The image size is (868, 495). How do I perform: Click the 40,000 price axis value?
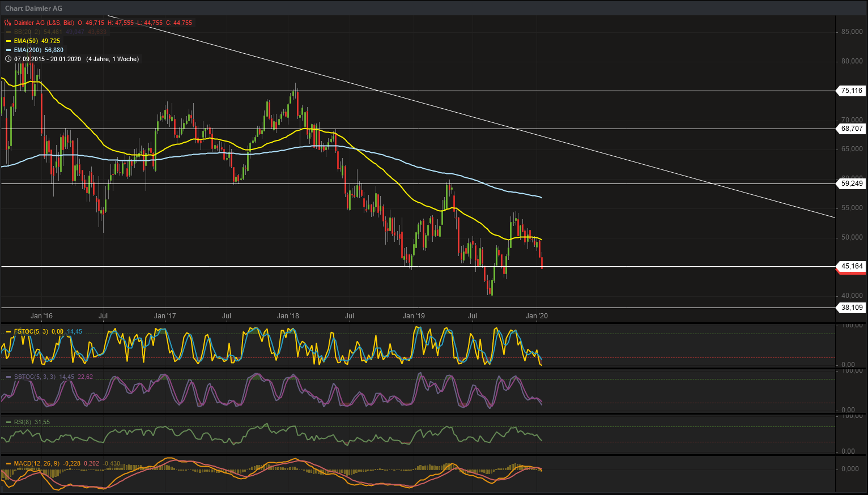(852, 296)
